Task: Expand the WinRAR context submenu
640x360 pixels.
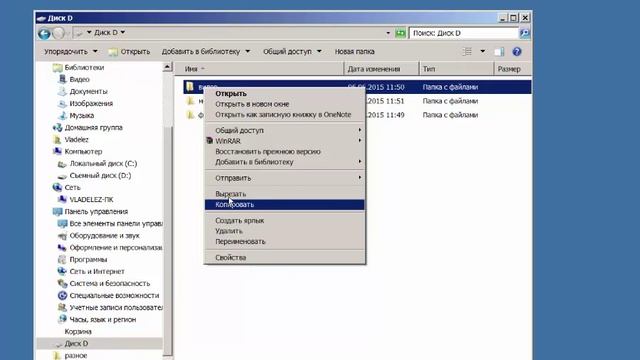Action: click(284, 141)
